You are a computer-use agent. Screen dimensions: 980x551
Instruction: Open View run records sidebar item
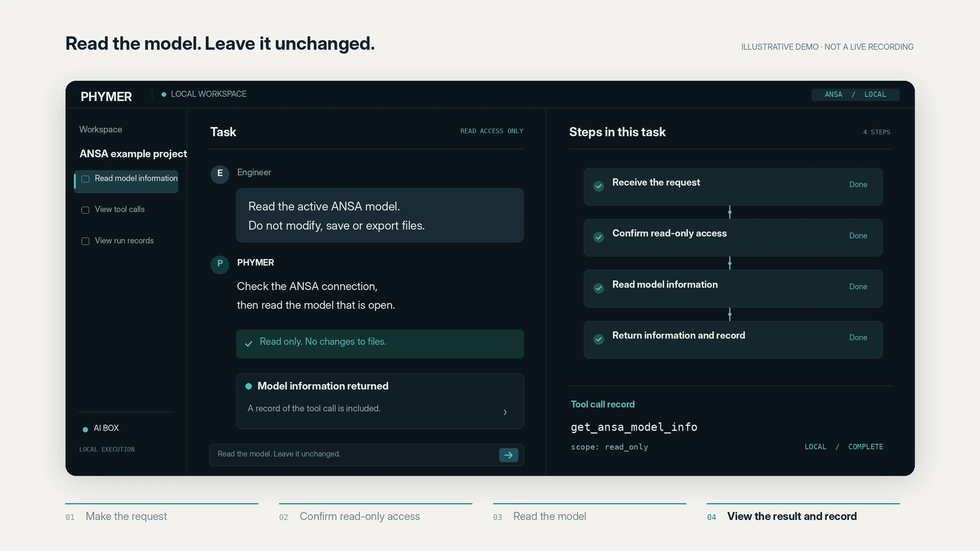click(x=118, y=241)
